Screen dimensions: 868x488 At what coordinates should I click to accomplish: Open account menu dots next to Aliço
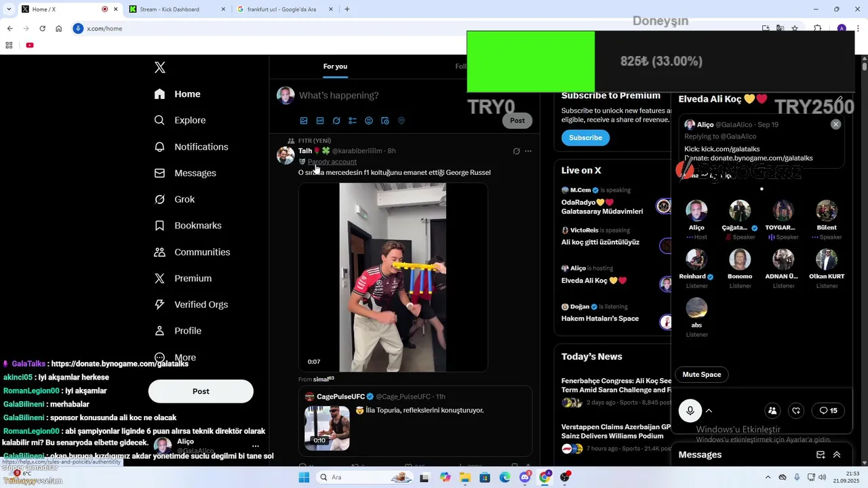pyautogui.click(x=256, y=446)
